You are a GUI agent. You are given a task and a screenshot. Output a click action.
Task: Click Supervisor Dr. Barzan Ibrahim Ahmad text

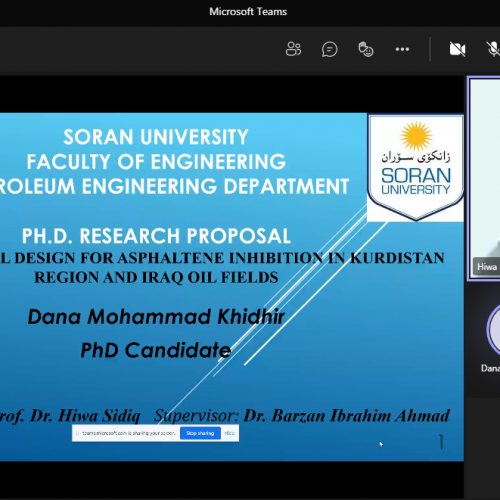pyautogui.click(x=302, y=416)
